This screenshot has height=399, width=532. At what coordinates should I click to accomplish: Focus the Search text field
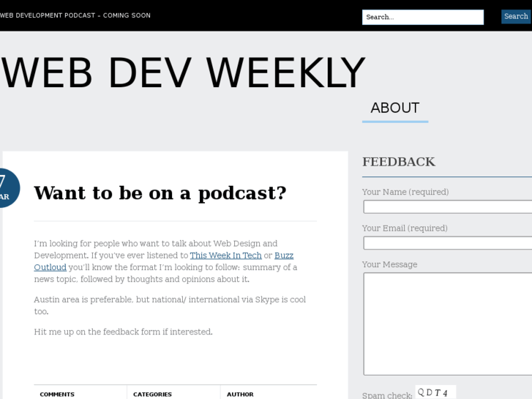(x=423, y=17)
